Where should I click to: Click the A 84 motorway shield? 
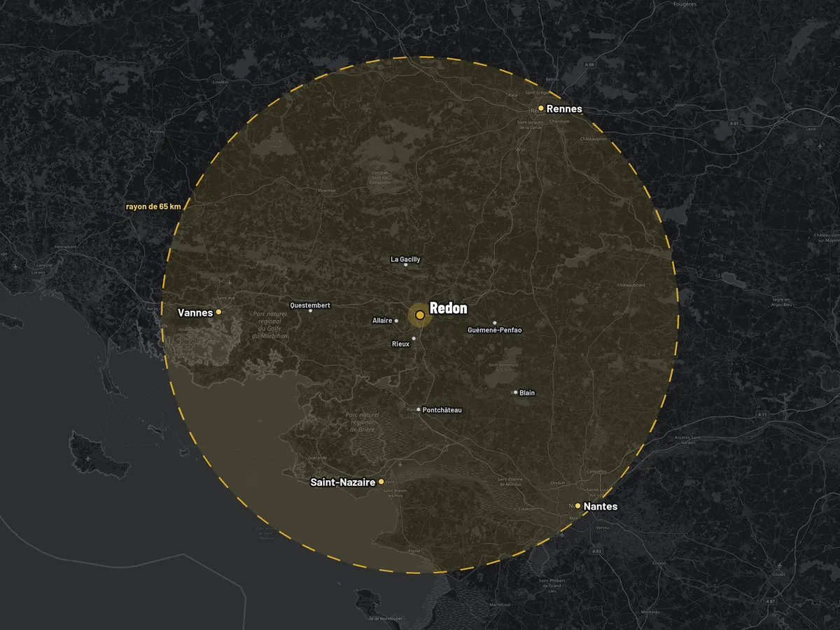[589, 64]
